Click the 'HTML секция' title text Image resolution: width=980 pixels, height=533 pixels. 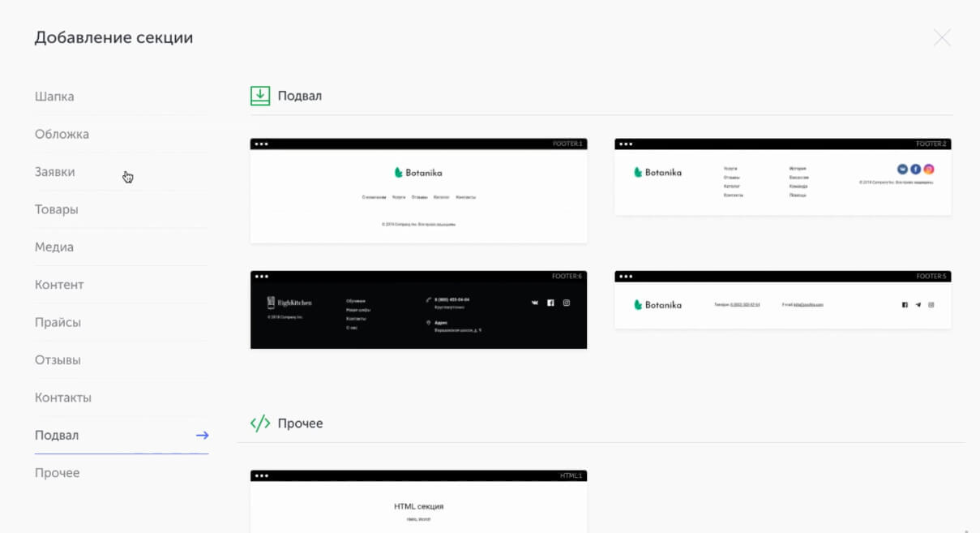[x=418, y=506]
